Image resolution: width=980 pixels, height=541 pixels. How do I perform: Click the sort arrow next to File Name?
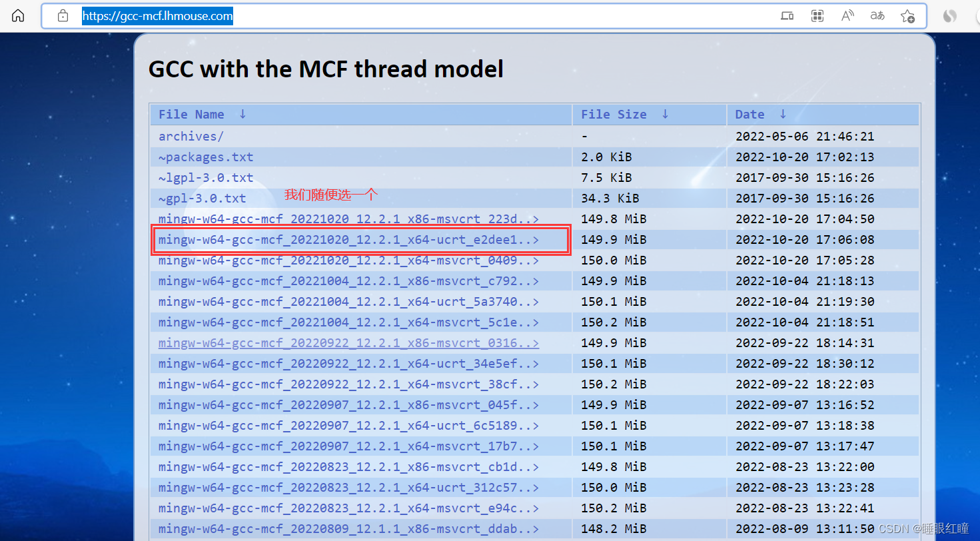(x=243, y=115)
